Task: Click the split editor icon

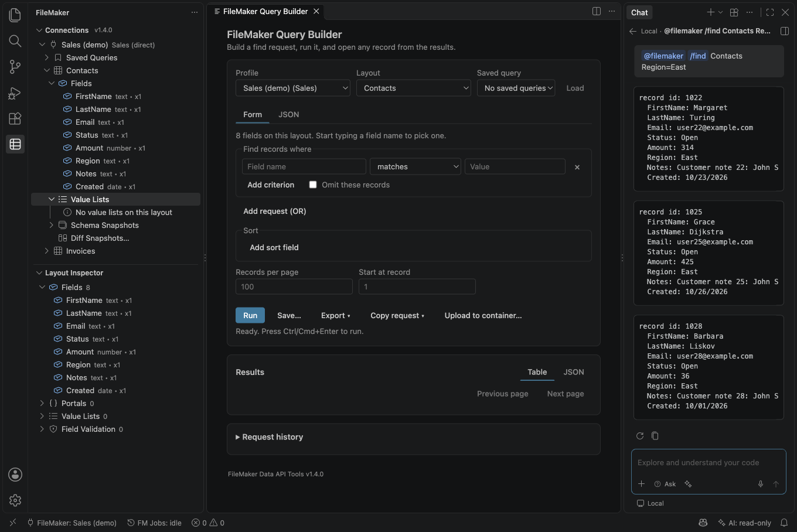Action: coord(597,11)
